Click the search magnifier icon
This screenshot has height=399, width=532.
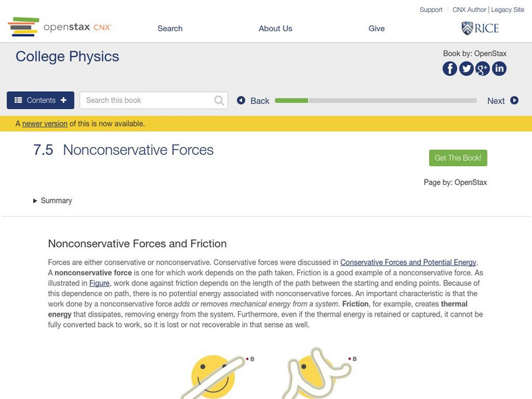point(219,100)
